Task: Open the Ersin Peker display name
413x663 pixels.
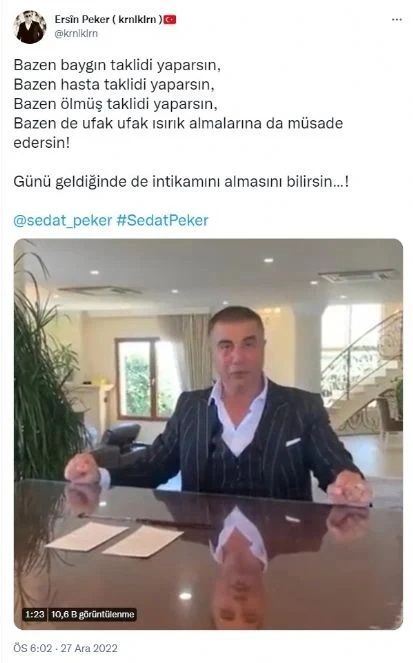Action: pos(108,19)
